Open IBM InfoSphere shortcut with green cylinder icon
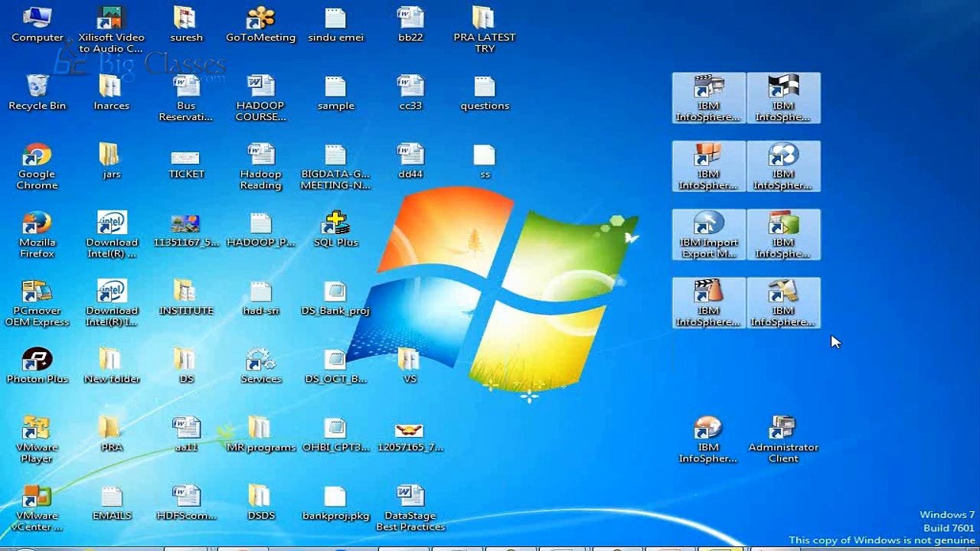The width and height of the screenshot is (980, 551). pyautogui.click(x=783, y=234)
